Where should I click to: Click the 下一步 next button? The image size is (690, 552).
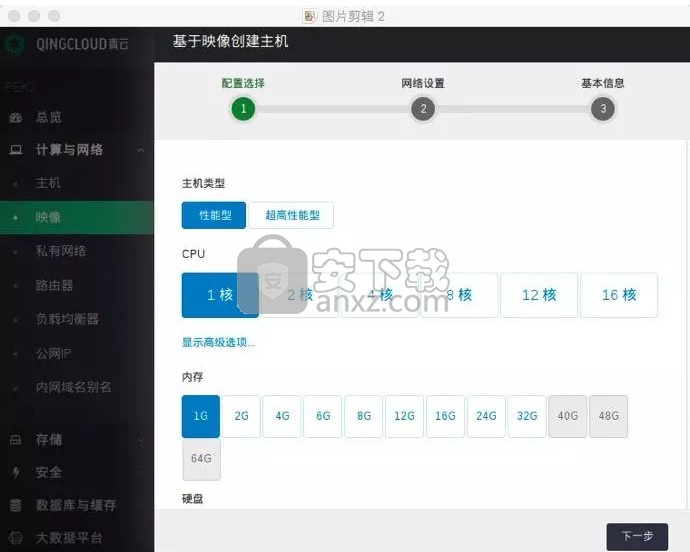(x=637, y=536)
